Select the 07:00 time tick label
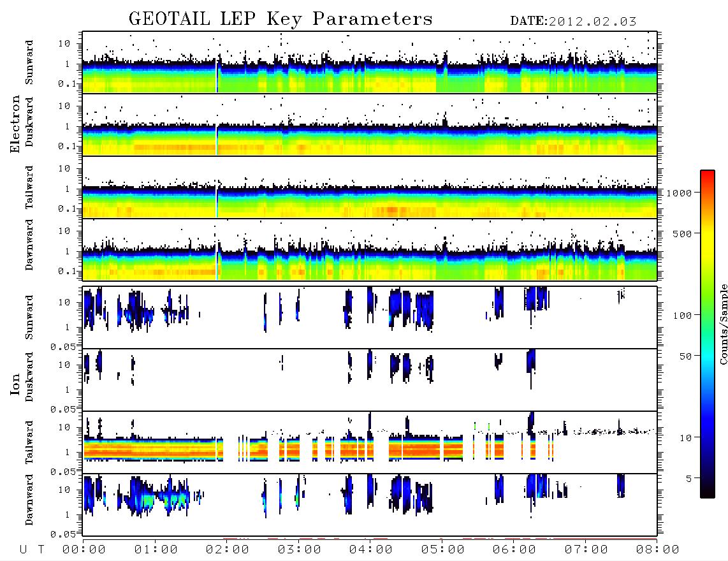Viewport: 728px width, 561px height. tap(586, 550)
